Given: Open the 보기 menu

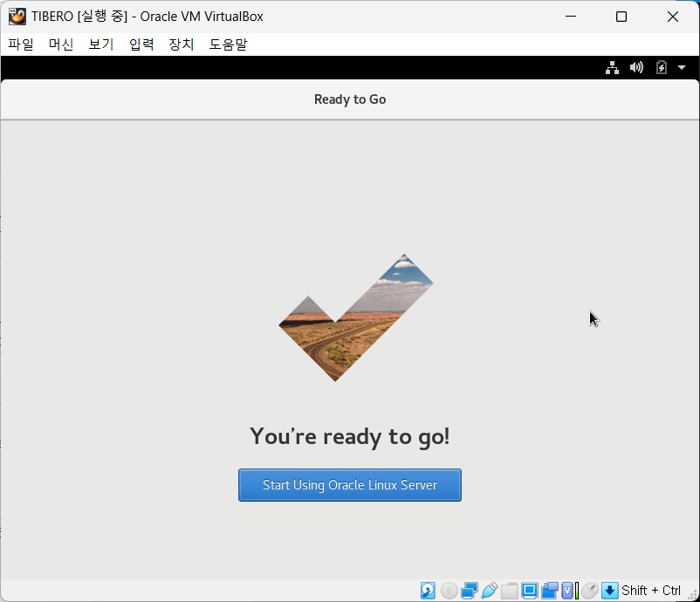Looking at the screenshot, I should click(x=101, y=44).
